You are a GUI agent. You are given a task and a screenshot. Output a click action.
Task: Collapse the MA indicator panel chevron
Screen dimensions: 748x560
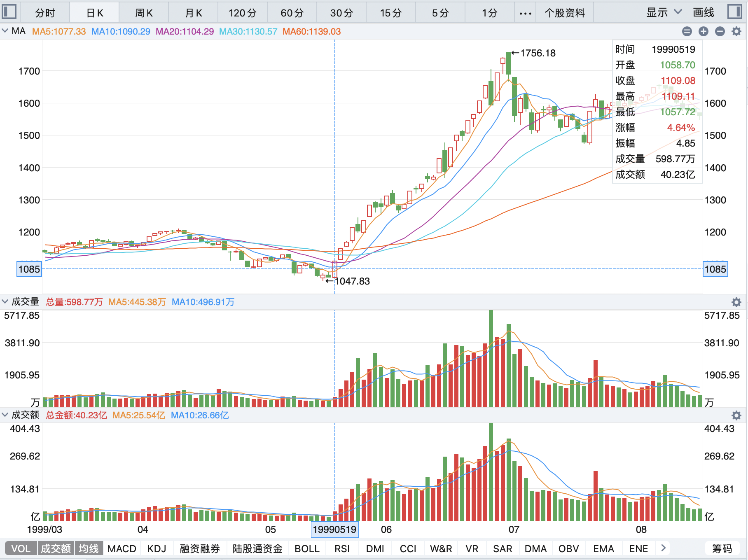coord(5,31)
